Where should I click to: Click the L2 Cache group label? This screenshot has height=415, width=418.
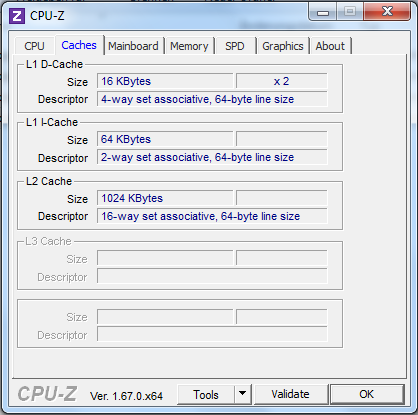(49, 181)
